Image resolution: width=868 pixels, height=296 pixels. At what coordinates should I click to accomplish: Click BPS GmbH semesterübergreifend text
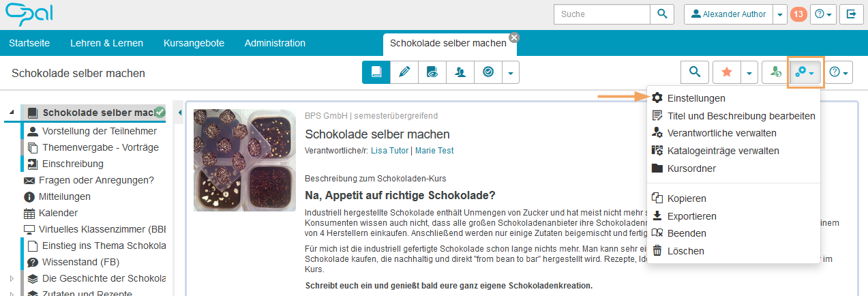tap(371, 116)
